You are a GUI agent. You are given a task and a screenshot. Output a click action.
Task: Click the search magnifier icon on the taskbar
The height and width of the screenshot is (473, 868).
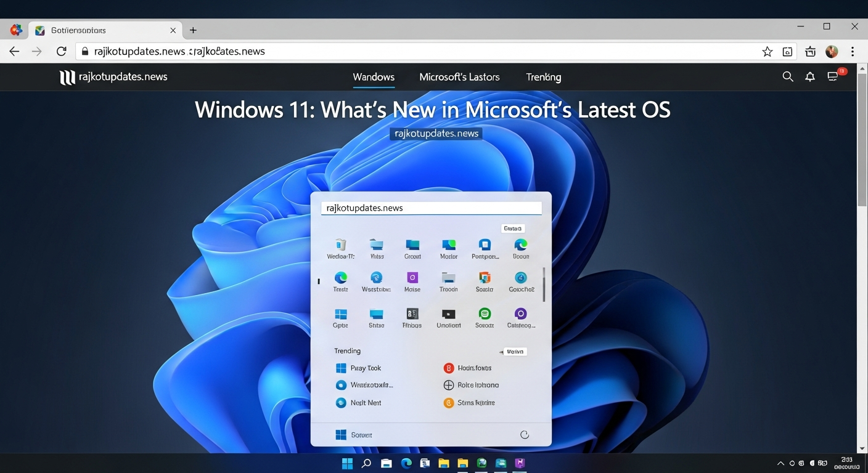(366, 463)
